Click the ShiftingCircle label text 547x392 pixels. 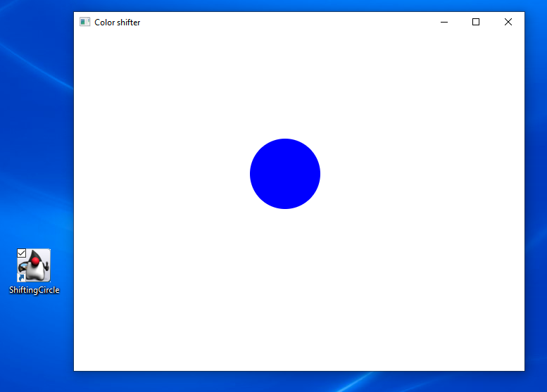34,290
